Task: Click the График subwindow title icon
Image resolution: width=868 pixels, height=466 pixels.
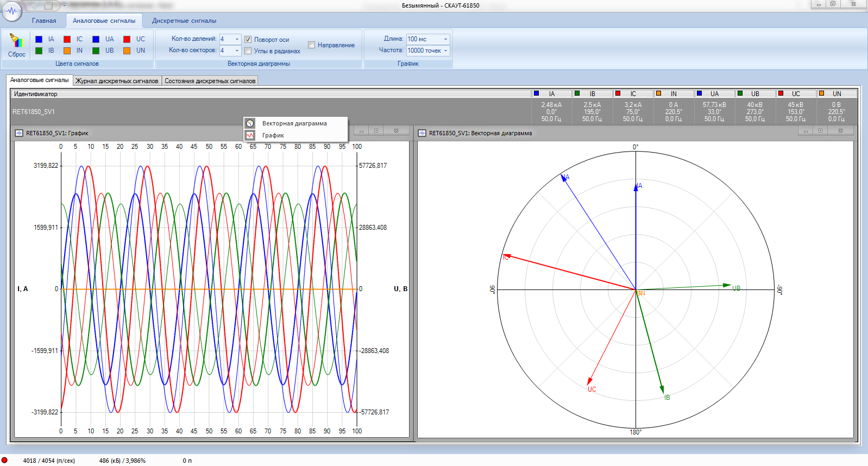Action: tap(19, 133)
